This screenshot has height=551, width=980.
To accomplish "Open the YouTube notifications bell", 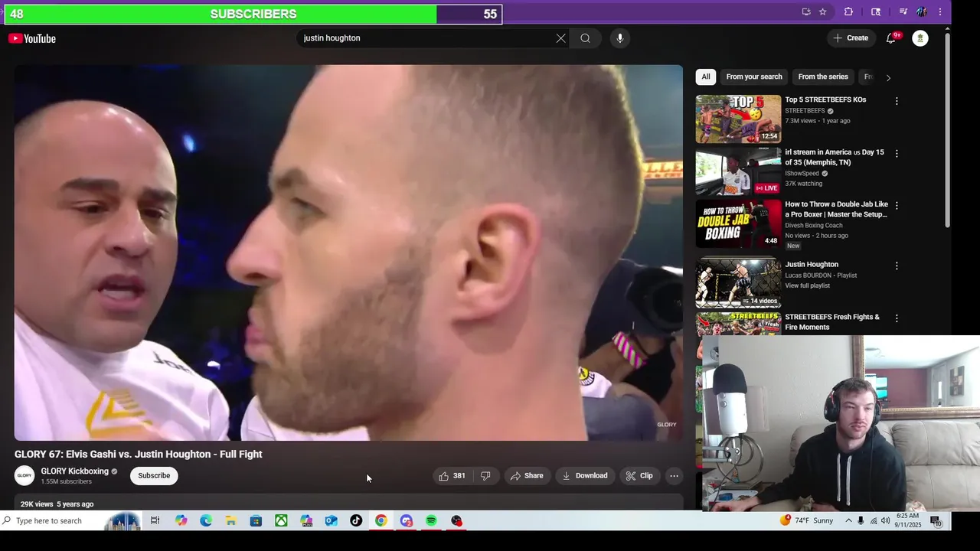I will (x=891, y=38).
